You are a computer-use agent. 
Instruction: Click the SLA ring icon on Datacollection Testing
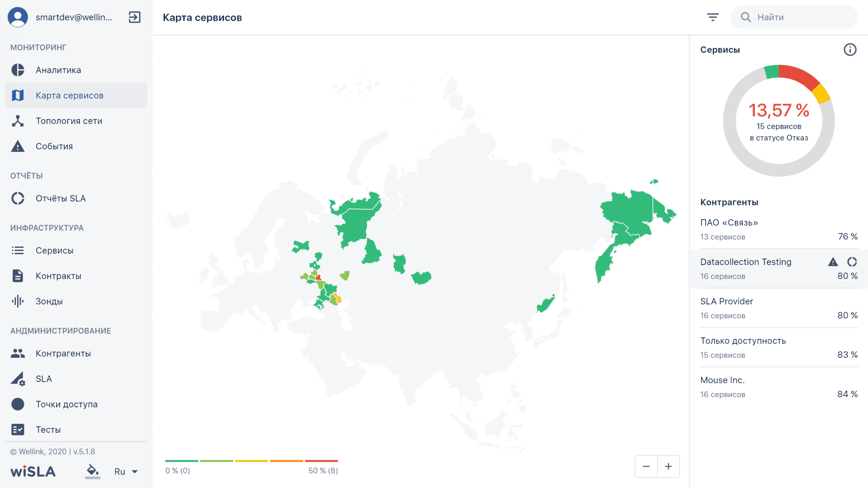[852, 262]
